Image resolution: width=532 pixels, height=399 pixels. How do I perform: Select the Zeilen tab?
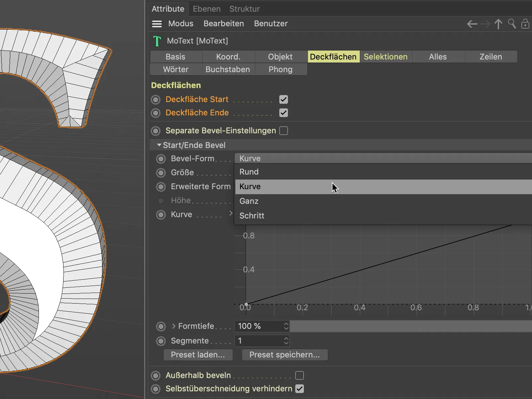(491, 57)
